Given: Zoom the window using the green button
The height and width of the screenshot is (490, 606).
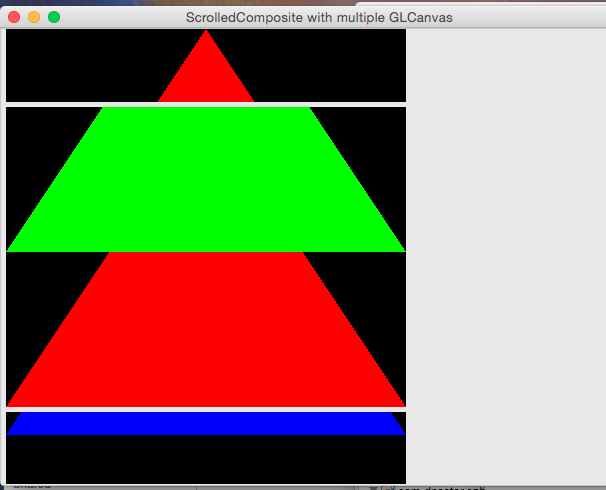Looking at the screenshot, I should tap(54, 17).
